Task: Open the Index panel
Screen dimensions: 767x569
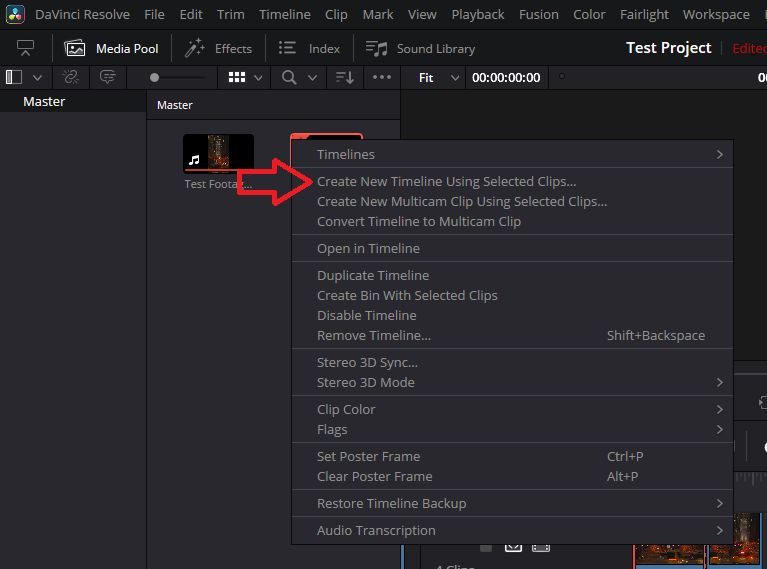Action: (x=309, y=48)
